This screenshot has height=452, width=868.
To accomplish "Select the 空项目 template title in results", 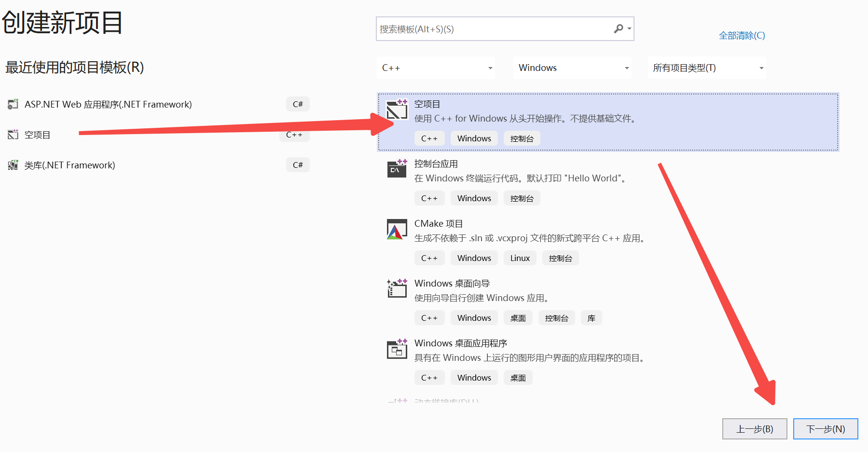I will pyautogui.click(x=427, y=104).
